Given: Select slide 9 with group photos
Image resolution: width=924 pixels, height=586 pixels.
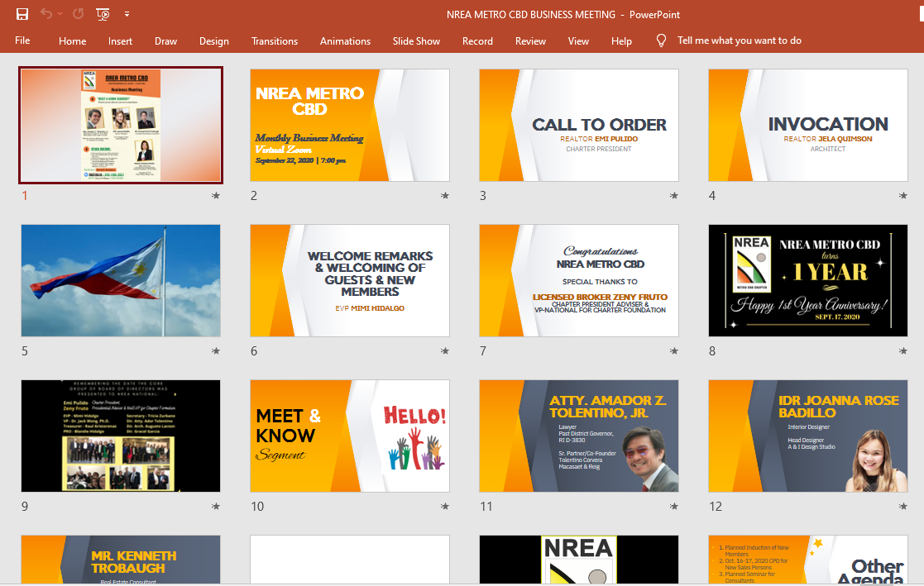Looking at the screenshot, I should point(121,436).
